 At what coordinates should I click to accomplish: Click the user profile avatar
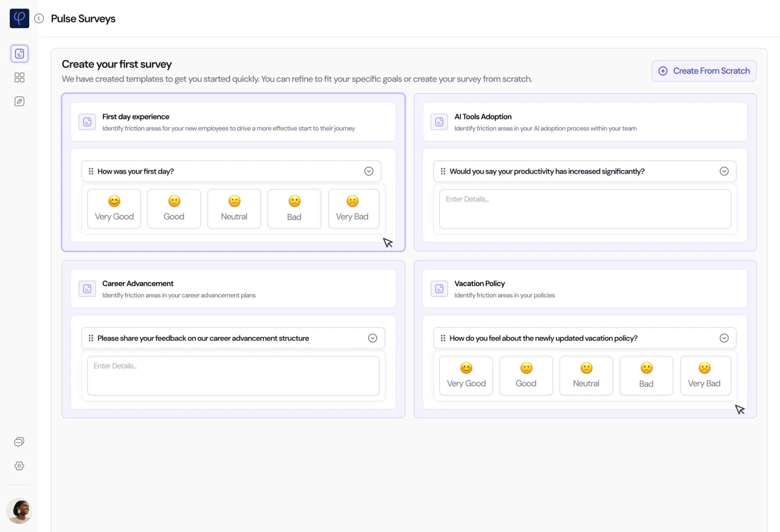tap(19, 511)
